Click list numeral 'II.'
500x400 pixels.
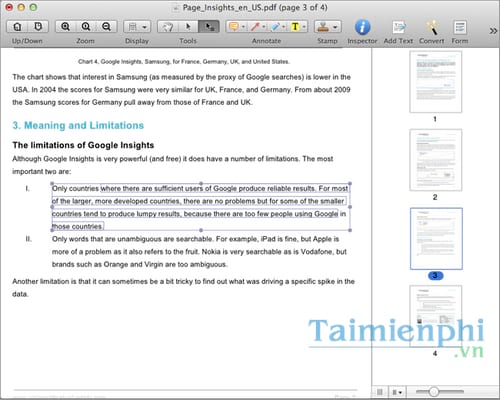tap(29, 239)
